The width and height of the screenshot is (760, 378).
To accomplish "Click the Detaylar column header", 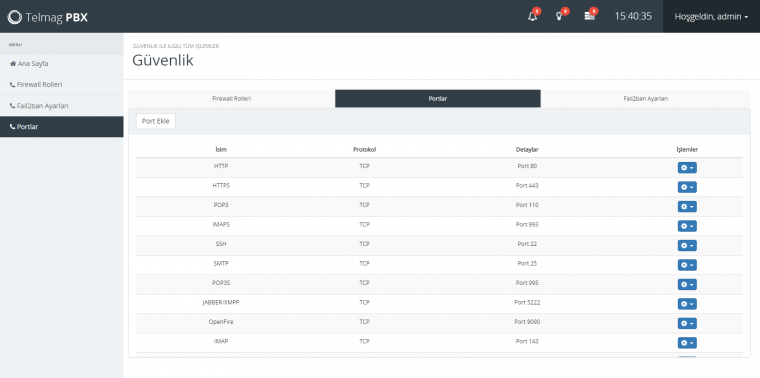I will tap(527, 150).
